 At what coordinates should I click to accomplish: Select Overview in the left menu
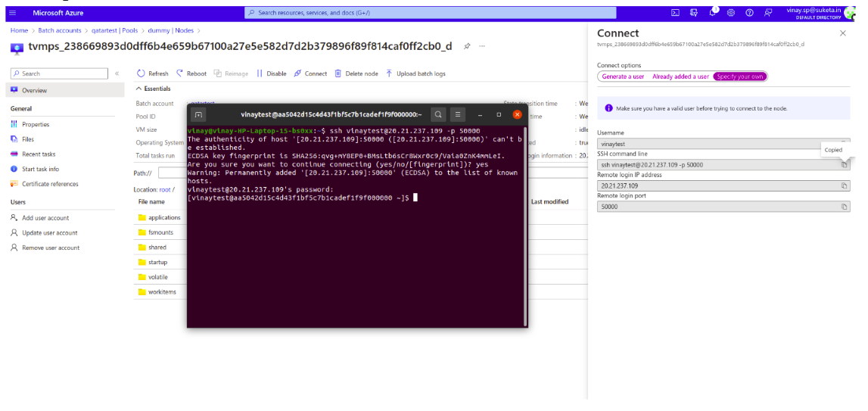[65, 90]
